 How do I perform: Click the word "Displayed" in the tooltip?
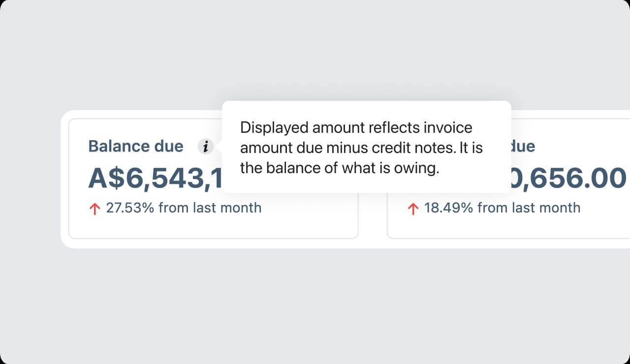click(274, 128)
